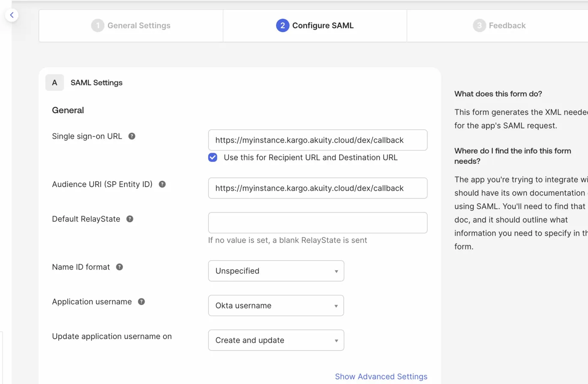Viewport: 588px width, 384px height.
Task: Click help icon next to Single sign-on URL
Action: 132,136
